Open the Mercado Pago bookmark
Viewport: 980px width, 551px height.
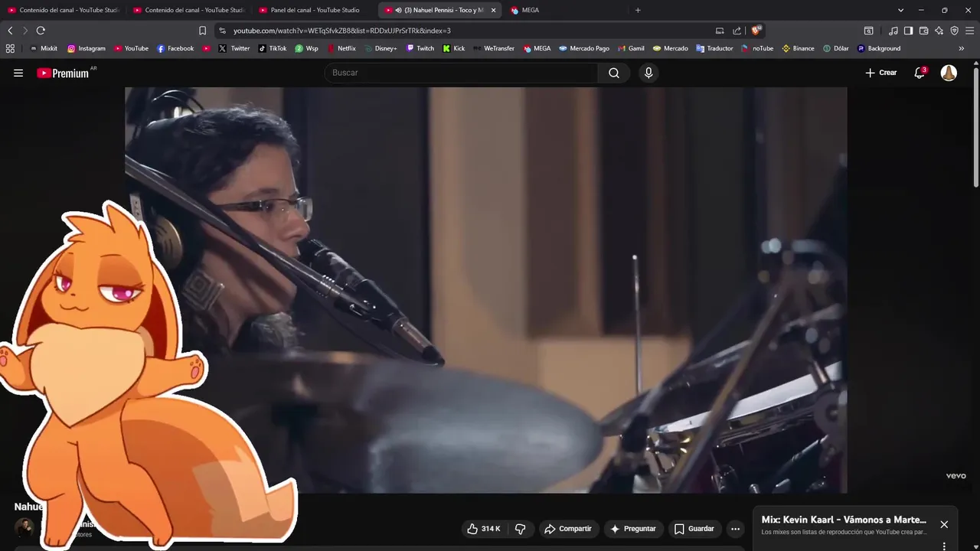click(584, 48)
